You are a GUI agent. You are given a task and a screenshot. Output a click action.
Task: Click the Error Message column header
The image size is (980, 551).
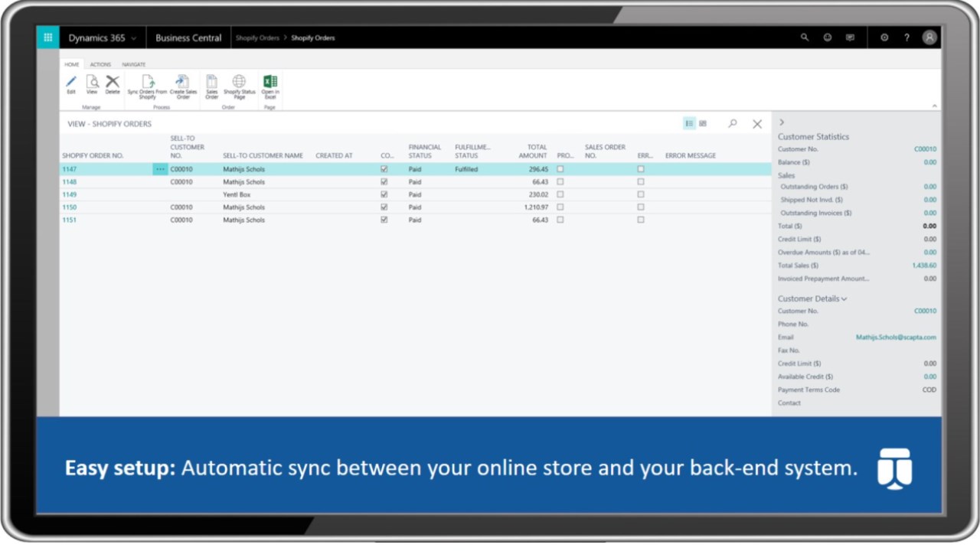click(x=691, y=156)
